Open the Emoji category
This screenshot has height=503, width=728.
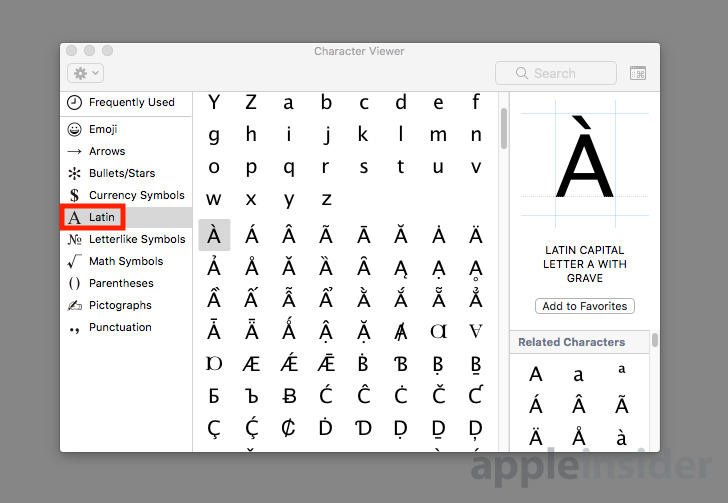pos(126,129)
